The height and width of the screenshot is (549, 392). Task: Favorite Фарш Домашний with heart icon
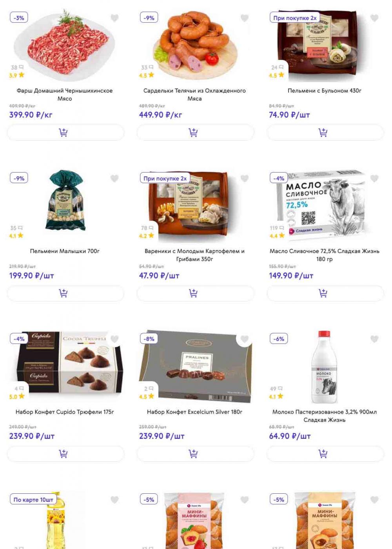[114, 18]
